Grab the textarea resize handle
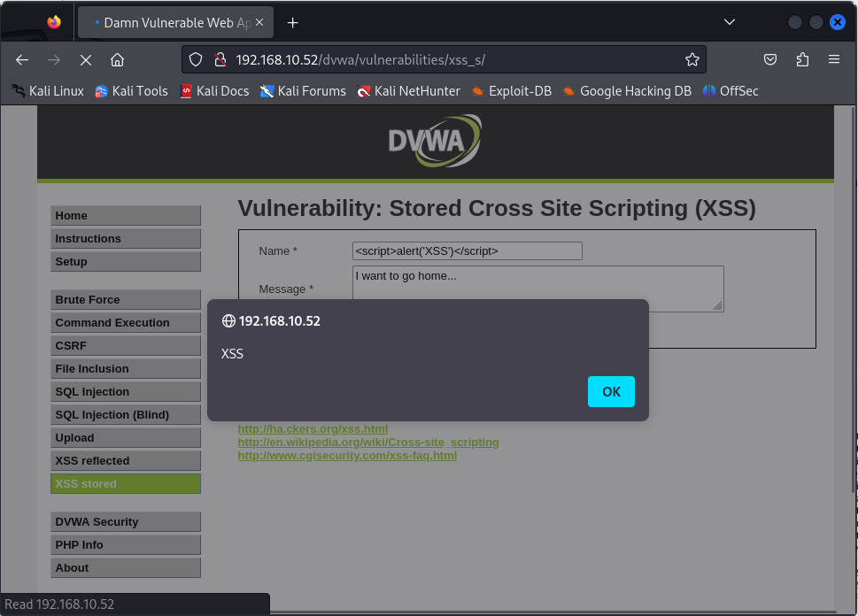The image size is (858, 616). pyautogui.click(x=718, y=306)
